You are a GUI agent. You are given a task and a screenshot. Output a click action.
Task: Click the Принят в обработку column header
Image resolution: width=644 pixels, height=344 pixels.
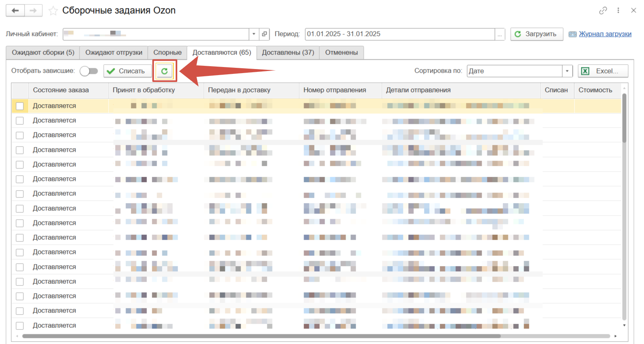point(156,90)
